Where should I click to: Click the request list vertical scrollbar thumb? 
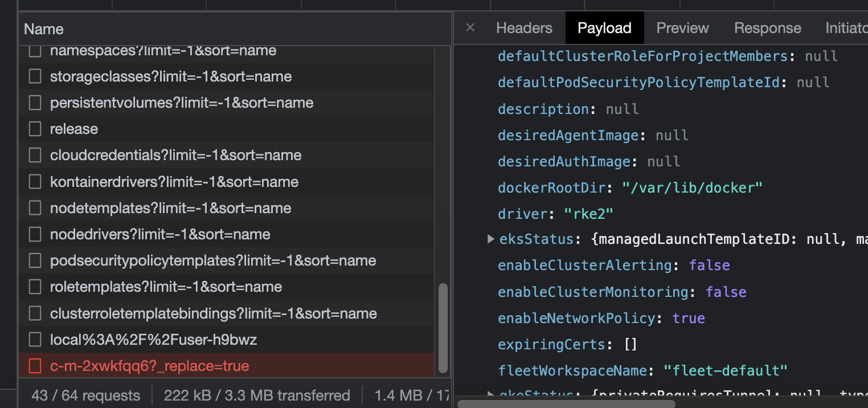(443, 328)
